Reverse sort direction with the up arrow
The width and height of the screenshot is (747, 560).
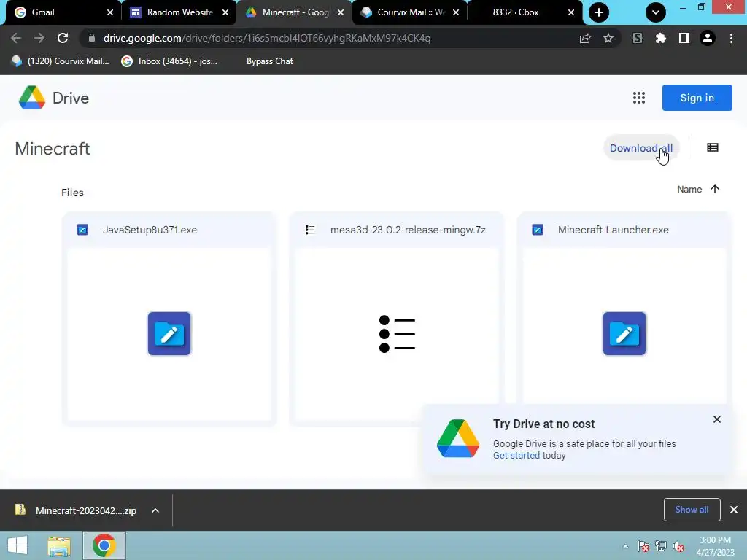click(715, 189)
